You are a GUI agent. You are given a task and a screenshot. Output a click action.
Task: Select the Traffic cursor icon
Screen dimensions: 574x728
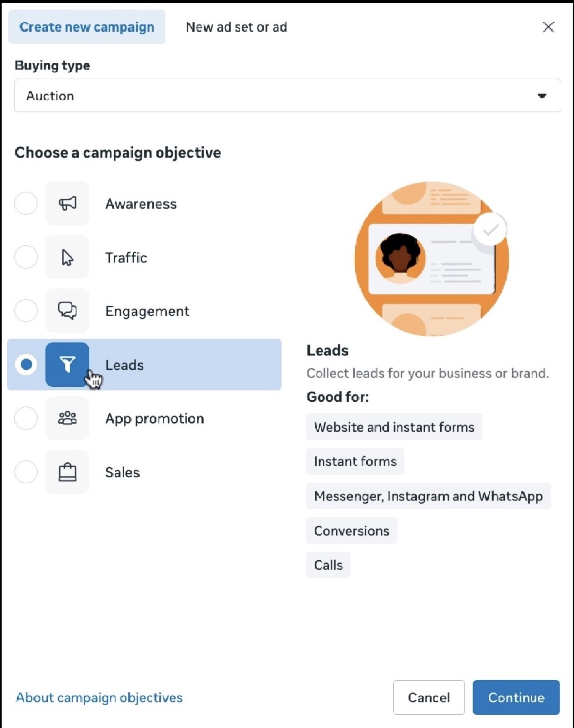point(67,257)
